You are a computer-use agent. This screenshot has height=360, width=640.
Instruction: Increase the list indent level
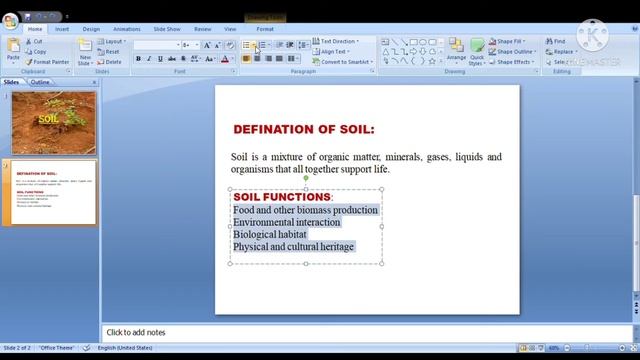tap(290, 45)
